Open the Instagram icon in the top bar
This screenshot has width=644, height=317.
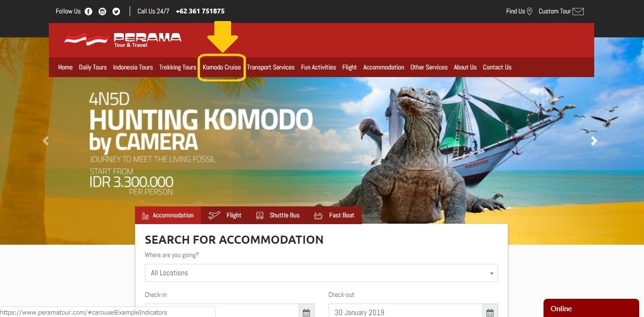(x=102, y=11)
